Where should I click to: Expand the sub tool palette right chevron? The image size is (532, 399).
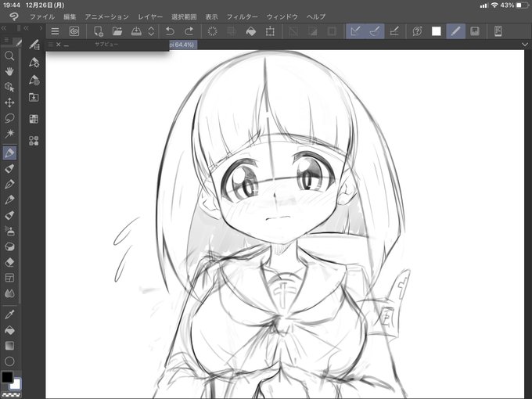tap(41, 28)
